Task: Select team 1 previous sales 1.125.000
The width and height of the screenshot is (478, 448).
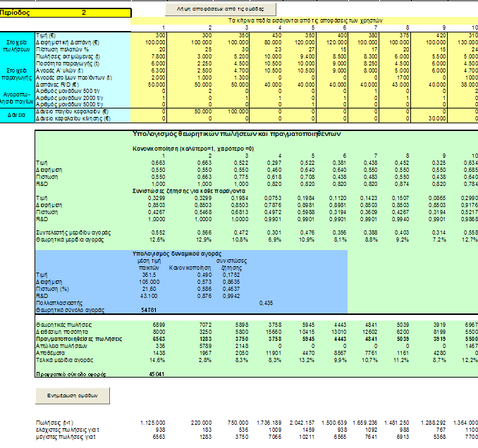Action: (x=153, y=423)
